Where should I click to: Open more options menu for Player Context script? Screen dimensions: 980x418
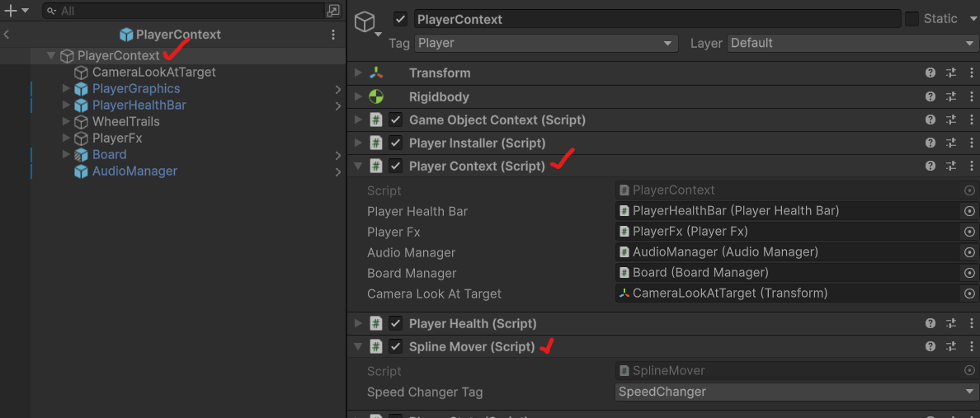click(x=969, y=166)
